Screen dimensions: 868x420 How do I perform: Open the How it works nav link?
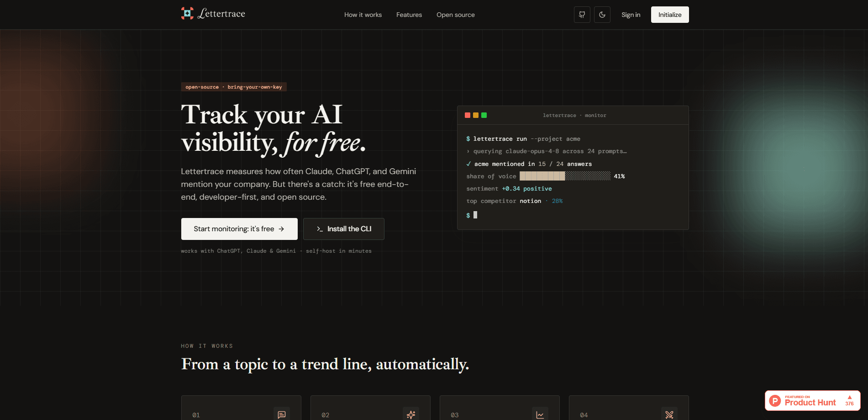tap(363, 15)
